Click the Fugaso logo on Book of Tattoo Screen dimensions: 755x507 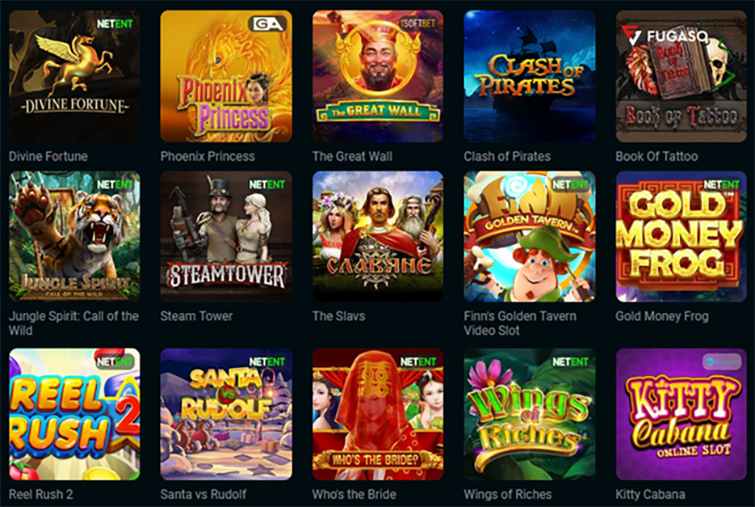(x=664, y=36)
